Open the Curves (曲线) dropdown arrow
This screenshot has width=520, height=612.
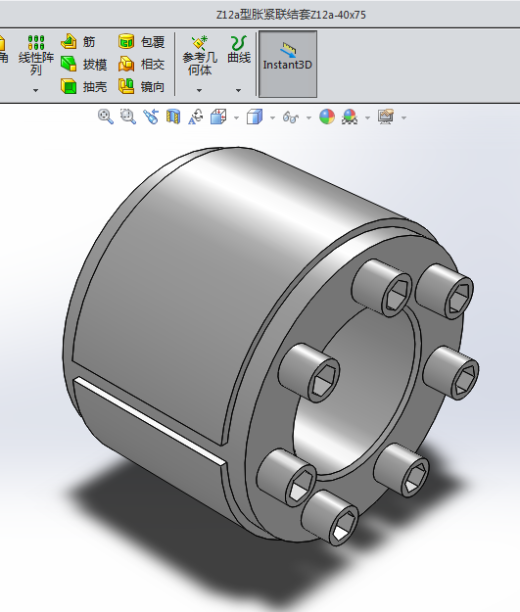[x=238, y=91]
